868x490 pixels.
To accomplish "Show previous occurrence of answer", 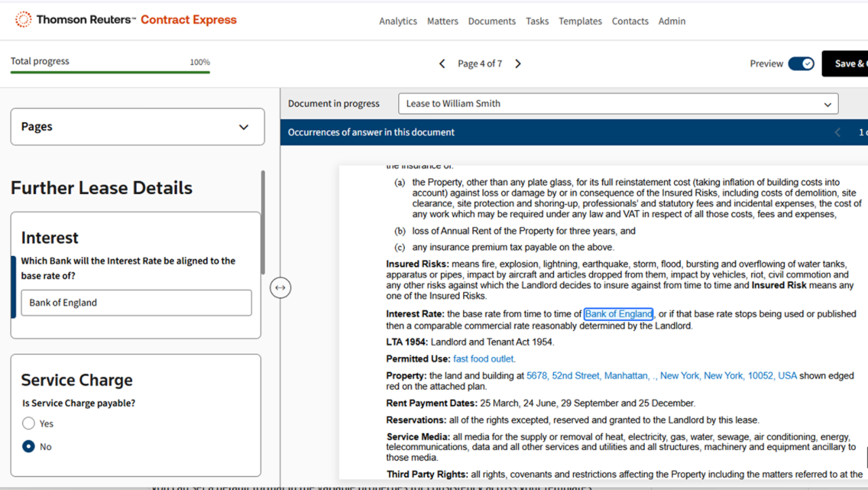I will coord(837,132).
